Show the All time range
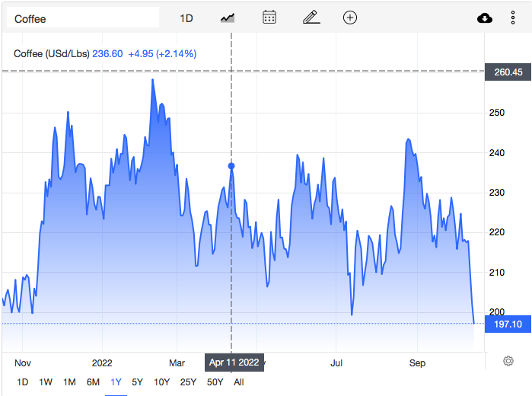Screen dimensions: 532x396 (x=238, y=382)
